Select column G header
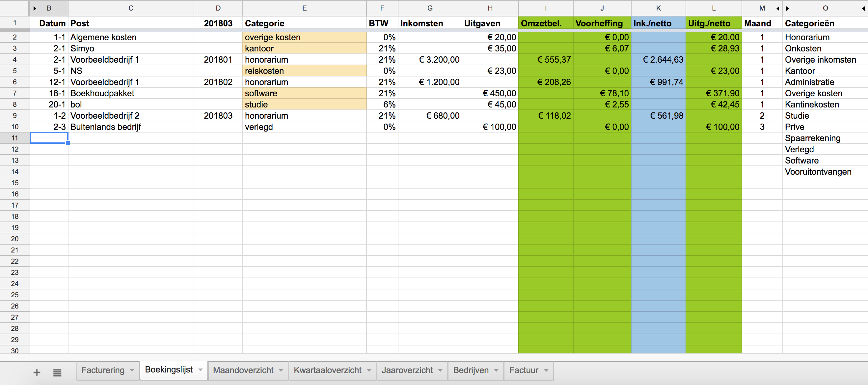868x385 pixels. pos(430,8)
